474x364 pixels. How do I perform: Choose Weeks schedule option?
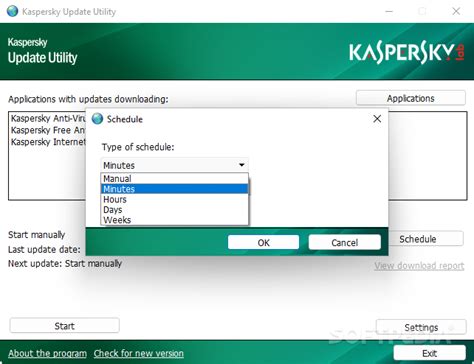[174, 220]
